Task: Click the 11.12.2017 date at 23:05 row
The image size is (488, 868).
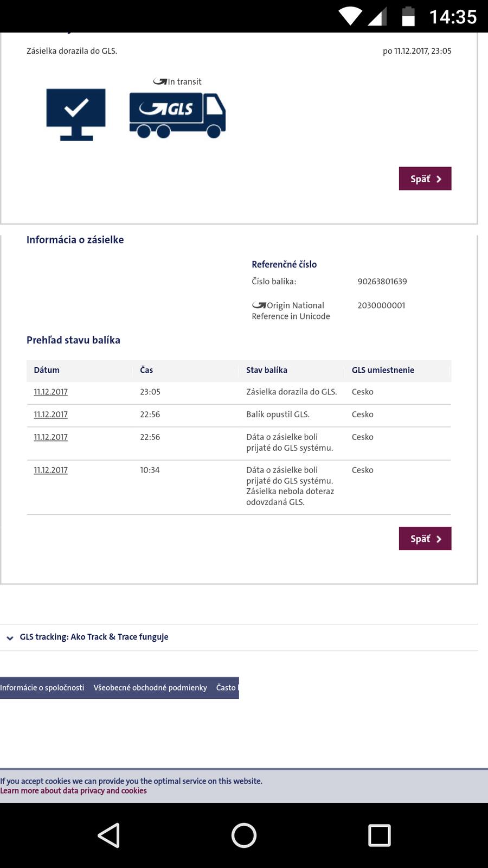Action: 51,392
